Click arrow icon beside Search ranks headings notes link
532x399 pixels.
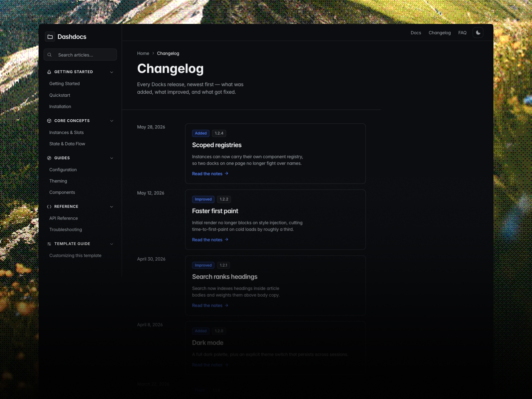coord(226,306)
